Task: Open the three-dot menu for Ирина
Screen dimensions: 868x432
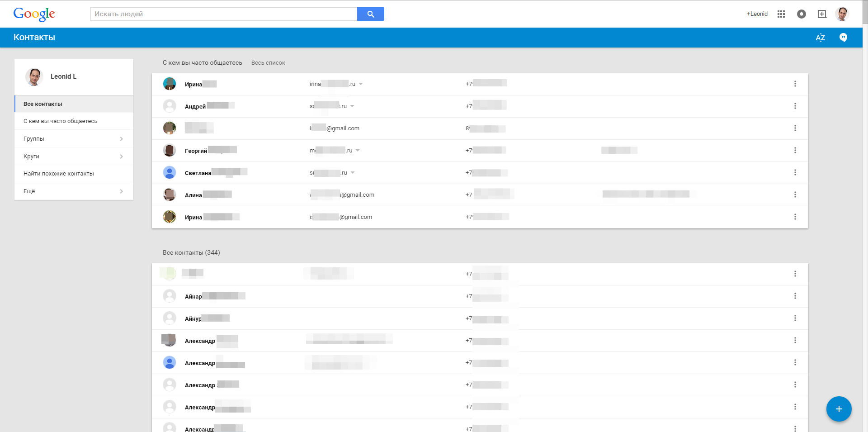Action: click(795, 84)
